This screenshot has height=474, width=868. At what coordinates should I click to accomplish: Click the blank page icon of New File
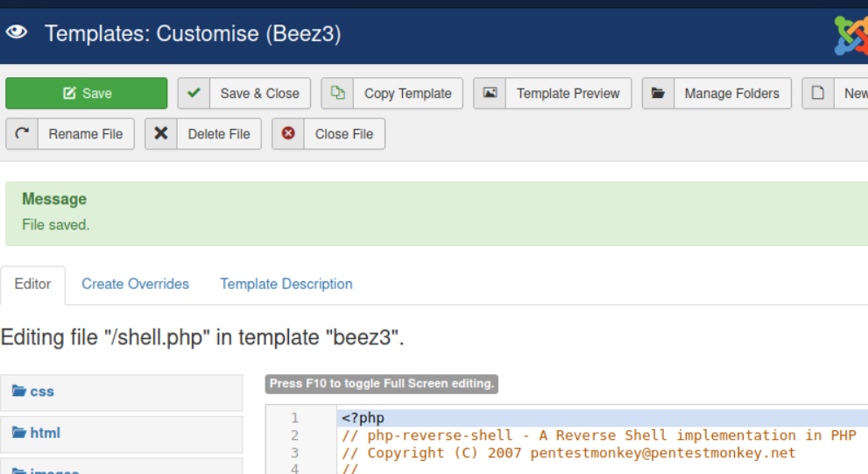[x=817, y=93]
